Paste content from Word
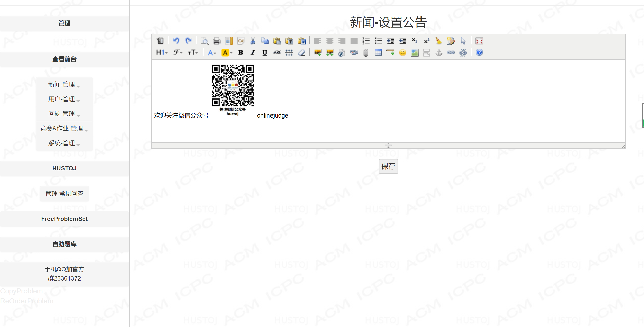Viewport: 644px width, 327px height. point(301,41)
